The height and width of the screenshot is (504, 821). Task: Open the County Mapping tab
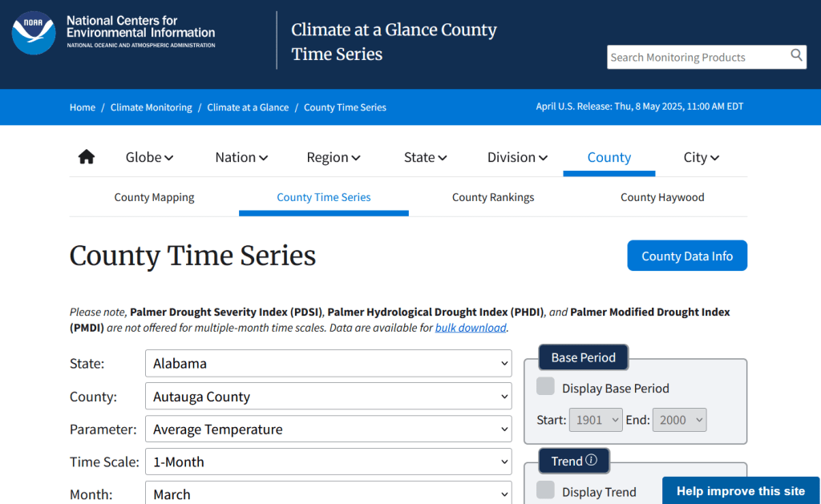(154, 197)
